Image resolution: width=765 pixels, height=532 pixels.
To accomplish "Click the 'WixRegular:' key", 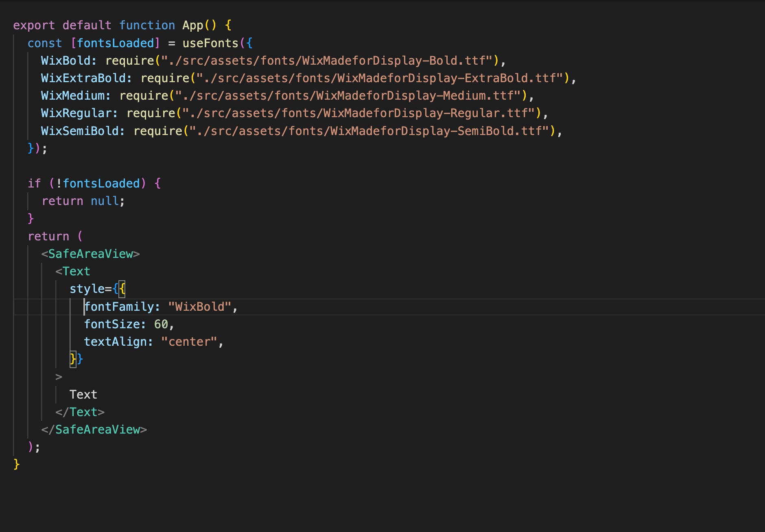I will pyautogui.click(x=80, y=113).
